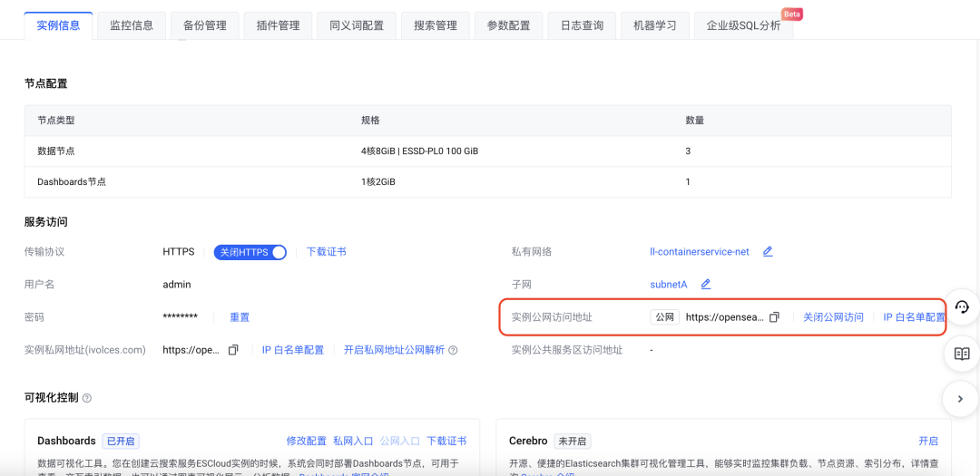
Task: Click the public https://opensea... address text
Action: click(724, 317)
